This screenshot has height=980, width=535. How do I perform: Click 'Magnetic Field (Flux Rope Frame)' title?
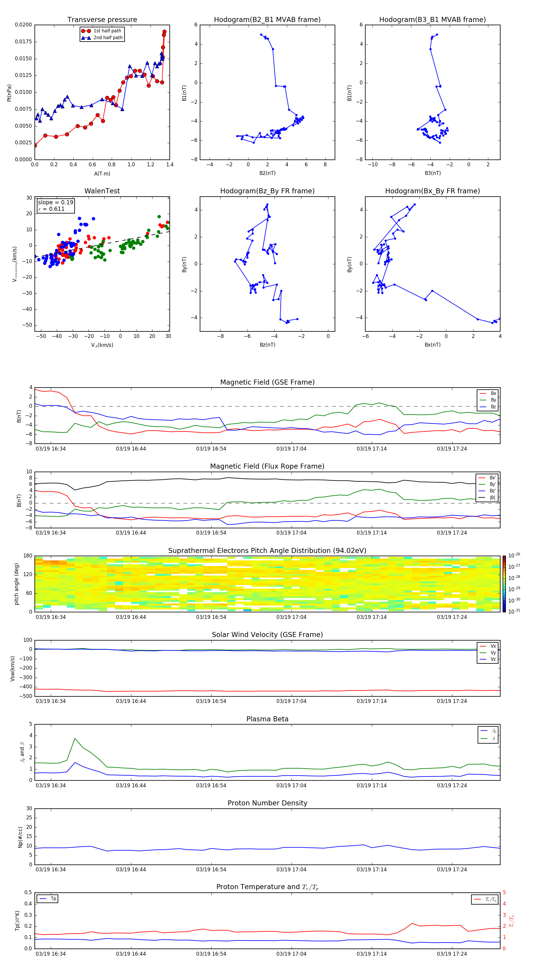pos(267,467)
